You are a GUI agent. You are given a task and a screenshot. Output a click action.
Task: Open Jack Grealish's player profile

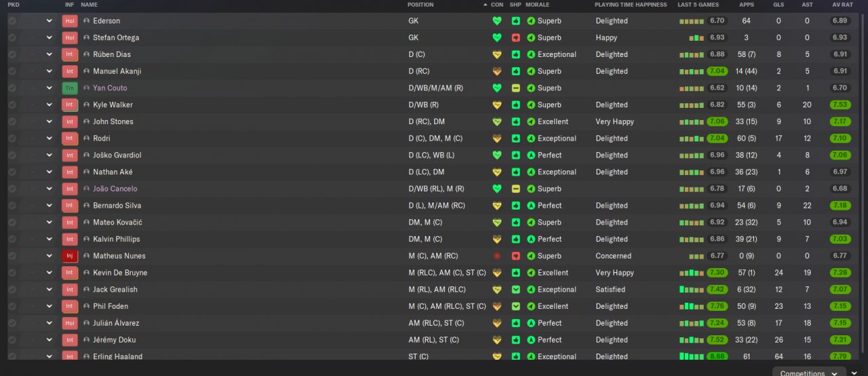point(115,290)
